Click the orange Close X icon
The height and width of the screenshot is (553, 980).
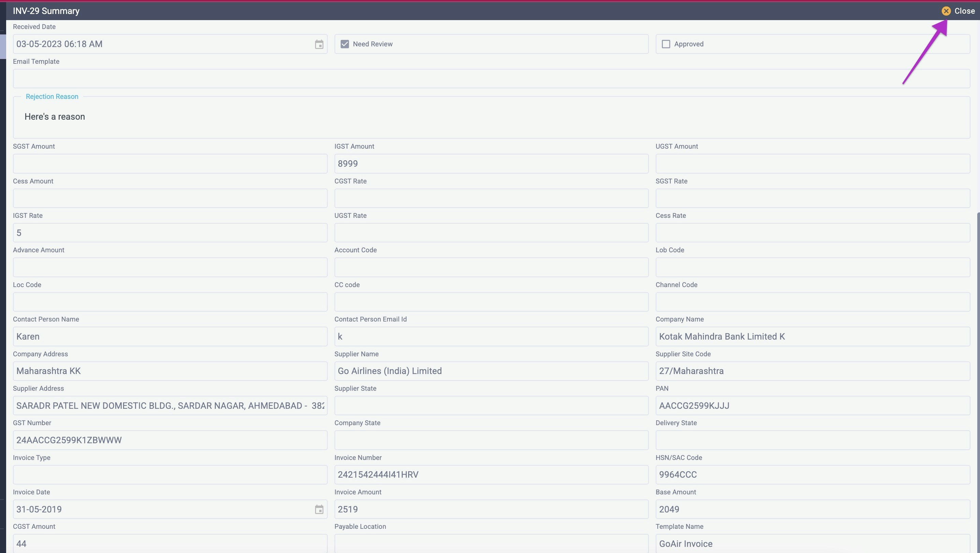(946, 11)
